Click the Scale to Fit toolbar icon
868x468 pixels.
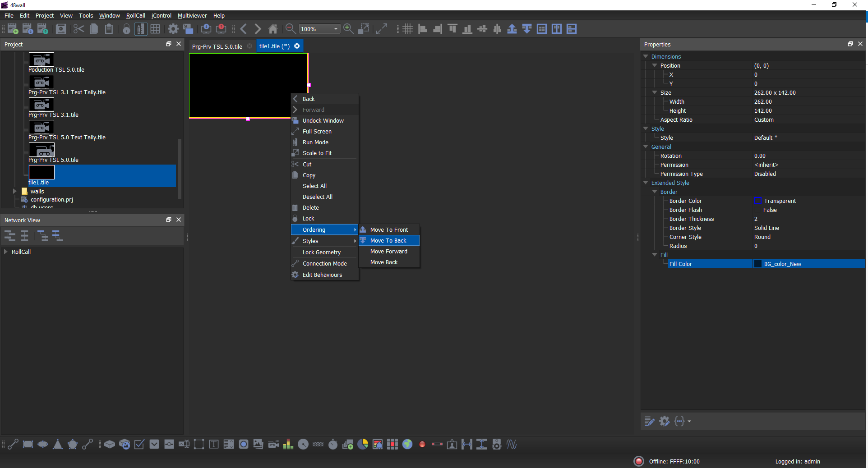tap(364, 29)
